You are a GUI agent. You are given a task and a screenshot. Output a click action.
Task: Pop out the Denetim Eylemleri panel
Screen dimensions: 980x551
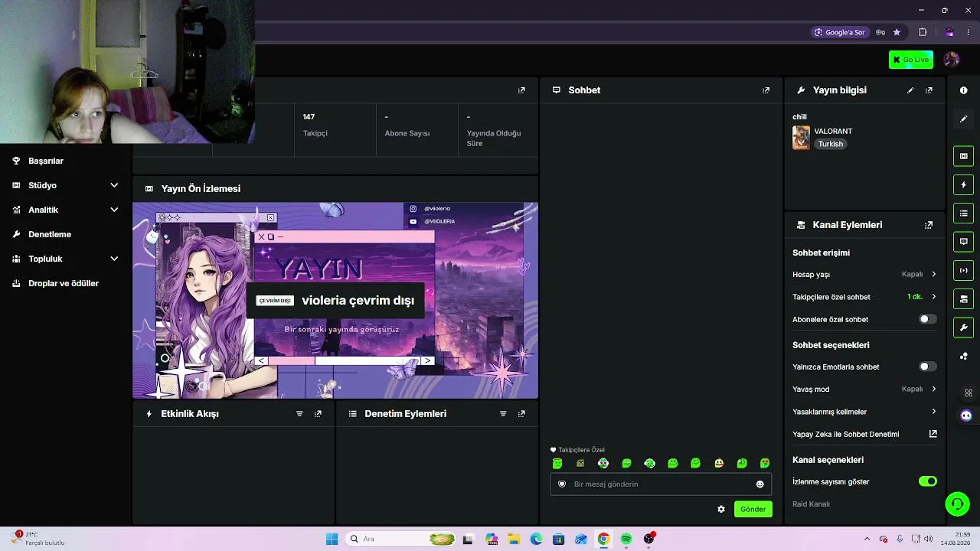coord(521,414)
